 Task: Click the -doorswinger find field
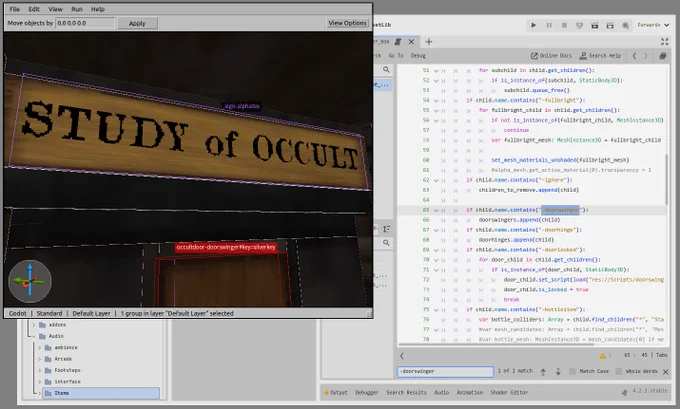[445, 371]
